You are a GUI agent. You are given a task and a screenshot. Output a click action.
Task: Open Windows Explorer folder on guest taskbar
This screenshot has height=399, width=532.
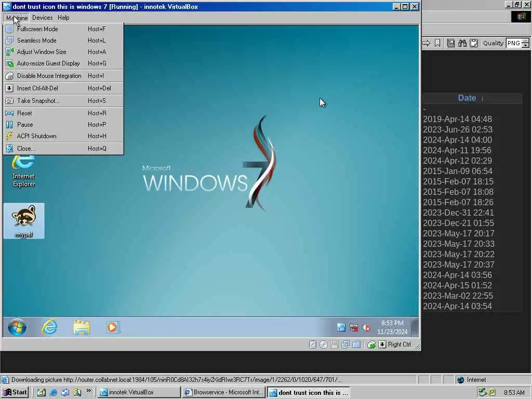pos(82,328)
